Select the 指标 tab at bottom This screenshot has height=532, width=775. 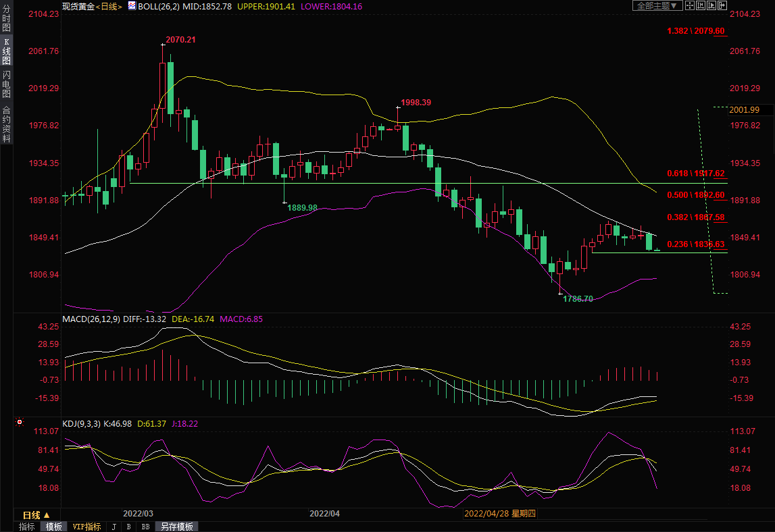[x=27, y=527]
